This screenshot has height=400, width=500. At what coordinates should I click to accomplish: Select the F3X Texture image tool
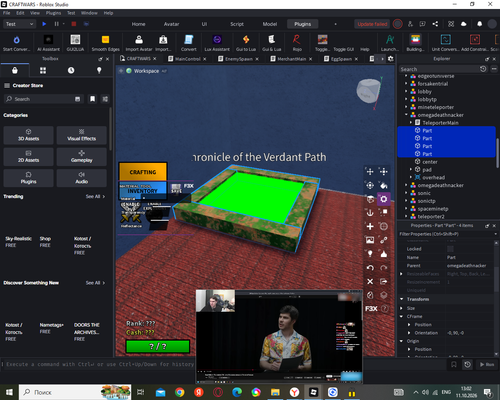(x=370, y=240)
